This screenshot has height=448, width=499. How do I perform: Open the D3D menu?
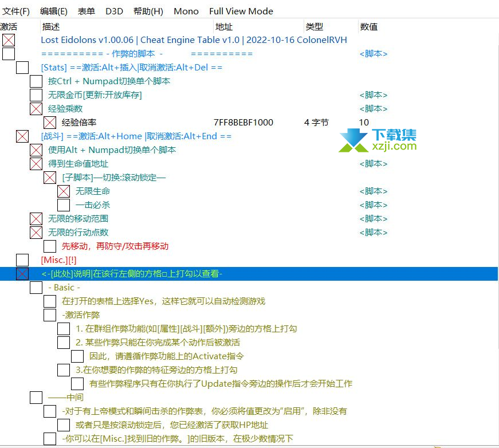click(114, 11)
